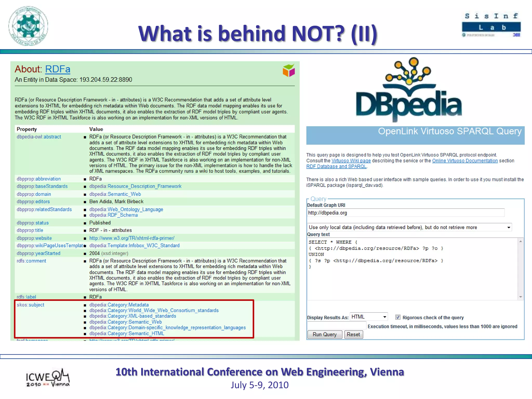Click the 'Property' column header
The height and width of the screenshot is (399, 532).
point(27,129)
